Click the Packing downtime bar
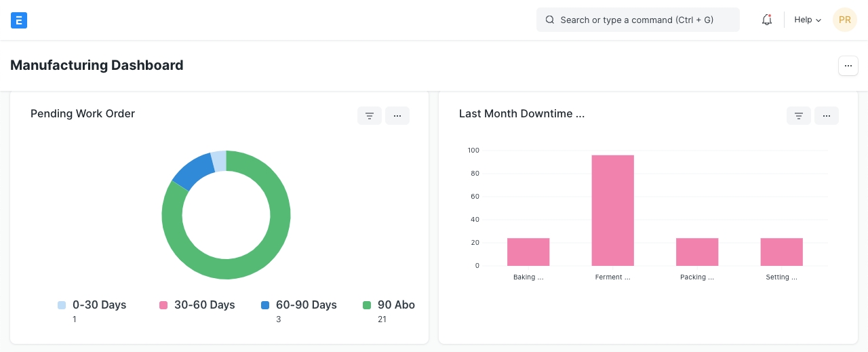The width and height of the screenshot is (868, 352). point(697,252)
